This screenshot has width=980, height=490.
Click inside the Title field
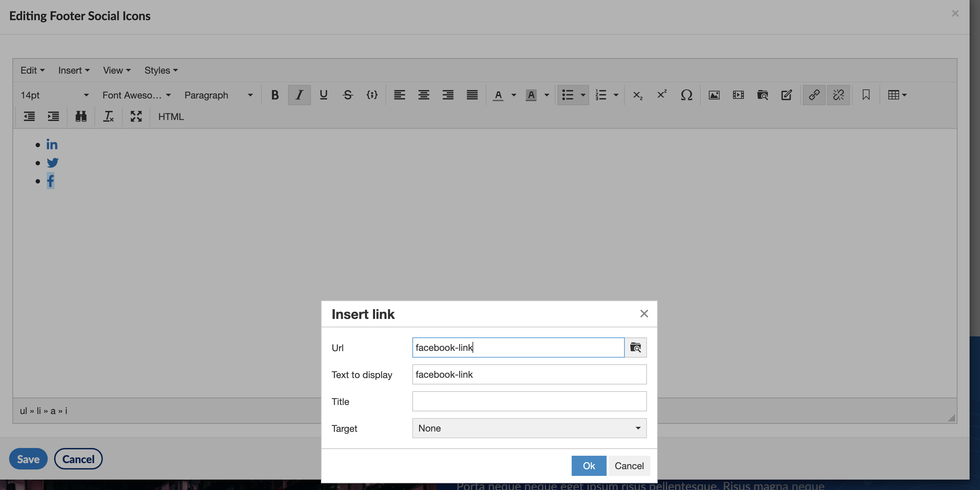[x=528, y=401]
